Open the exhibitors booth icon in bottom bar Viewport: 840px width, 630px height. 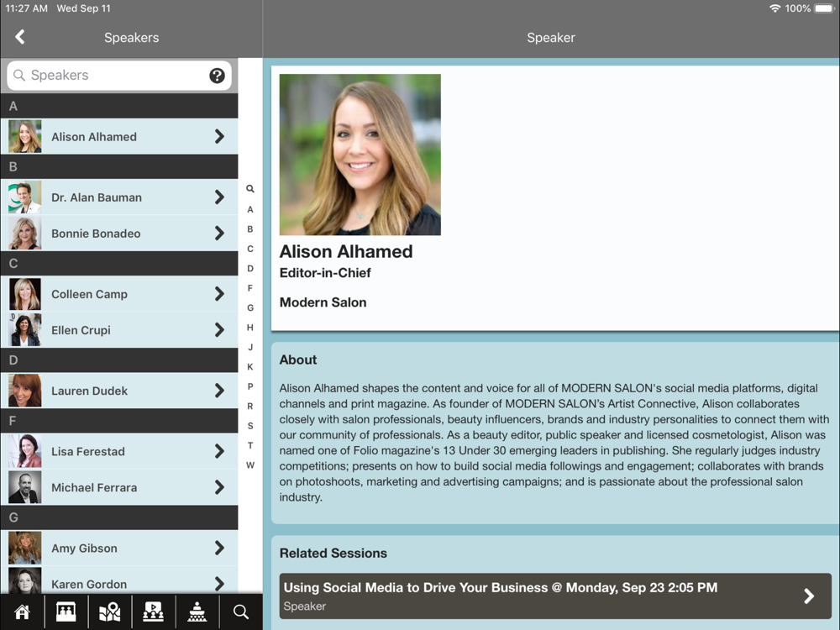coord(66,612)
